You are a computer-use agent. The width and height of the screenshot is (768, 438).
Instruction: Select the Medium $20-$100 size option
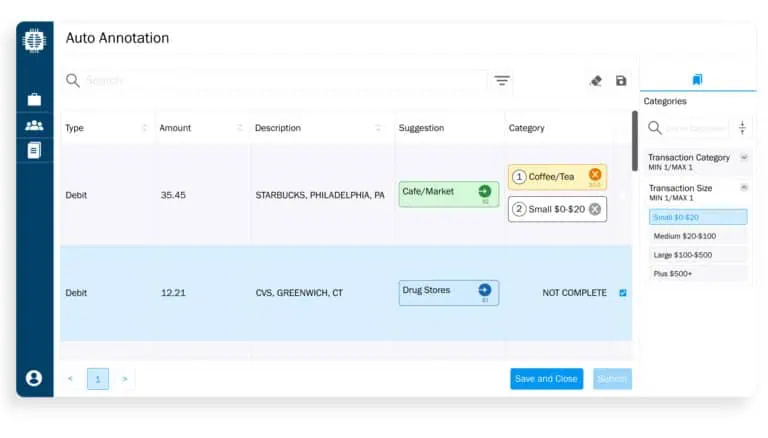(x=698, y=236)
